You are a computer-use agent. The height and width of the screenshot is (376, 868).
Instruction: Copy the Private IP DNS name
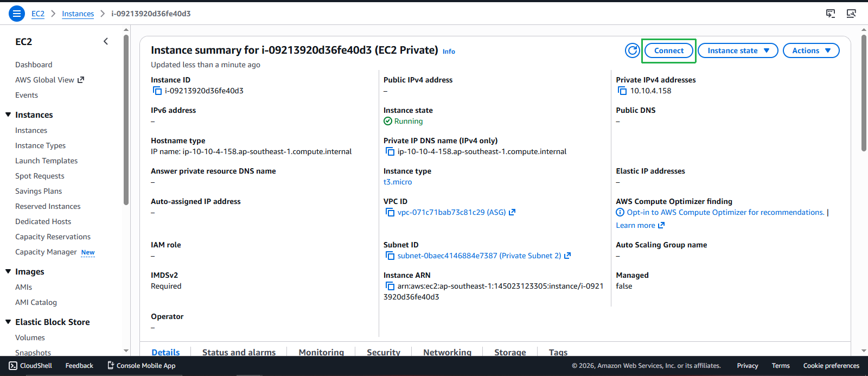pos(390,151)
